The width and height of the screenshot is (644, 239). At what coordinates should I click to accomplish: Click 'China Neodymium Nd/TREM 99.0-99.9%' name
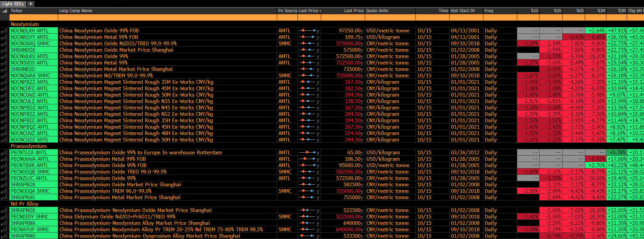click(x=106, y=76)
